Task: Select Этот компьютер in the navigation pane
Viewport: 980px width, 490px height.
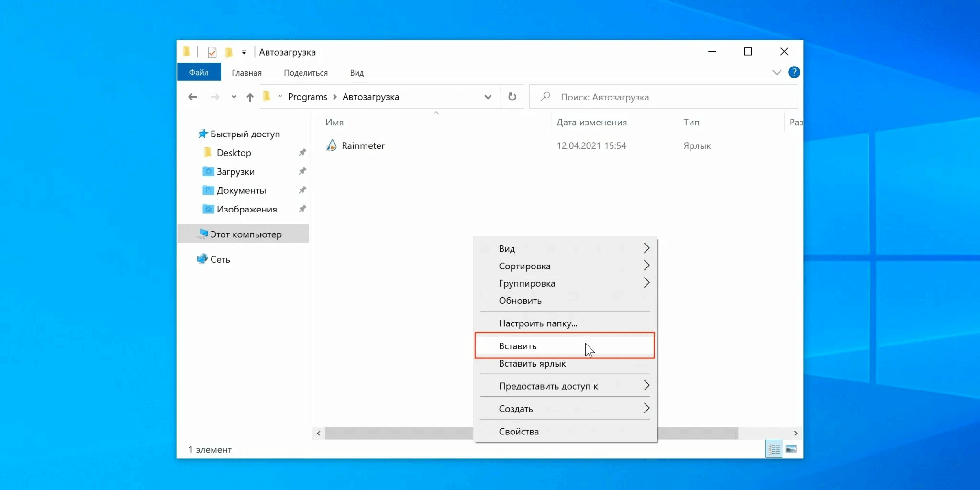Action: [x=246, y=234]
